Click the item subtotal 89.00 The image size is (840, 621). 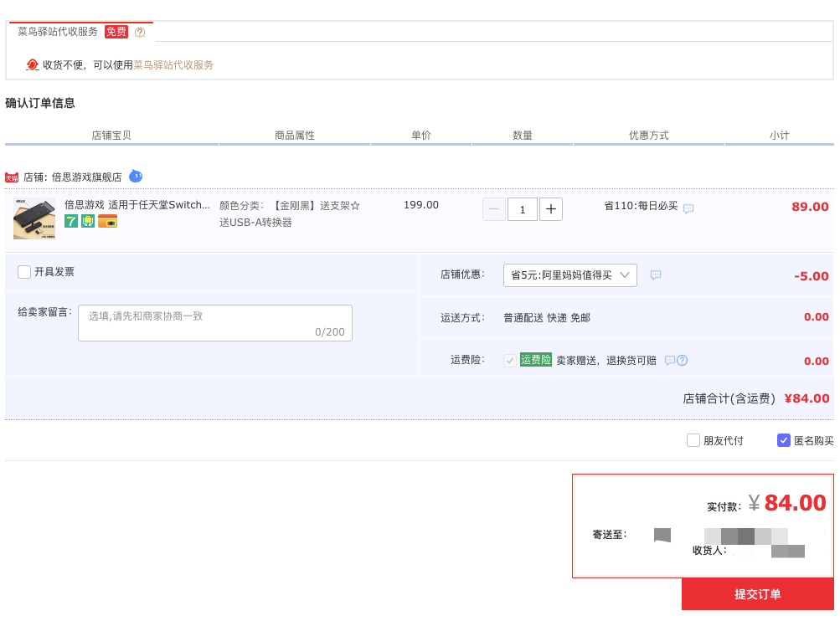click(810, 207)
